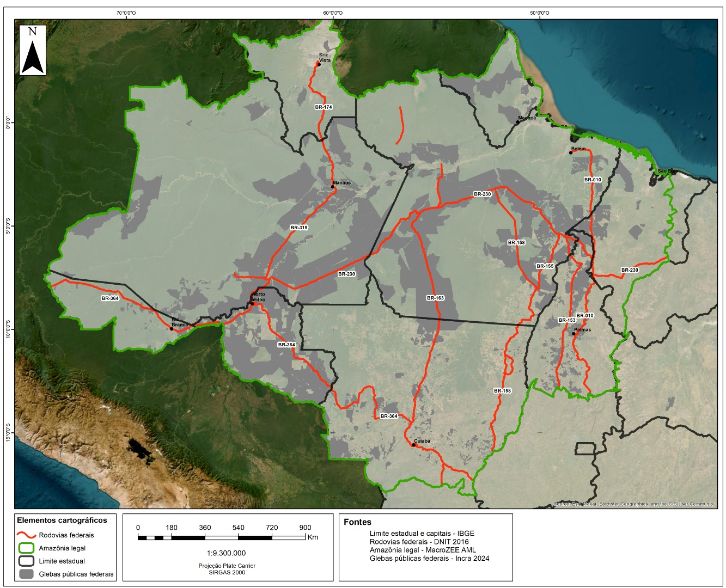Screen dimensions: 726x588
Task: Click the BR-158 label nearest Cuiabá
Action: (503, 391)
